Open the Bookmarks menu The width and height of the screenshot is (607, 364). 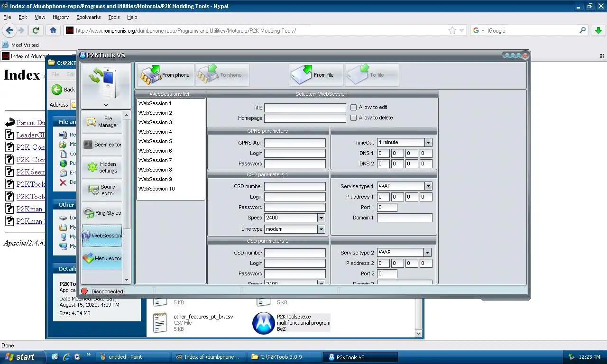(x=88, y=17)
